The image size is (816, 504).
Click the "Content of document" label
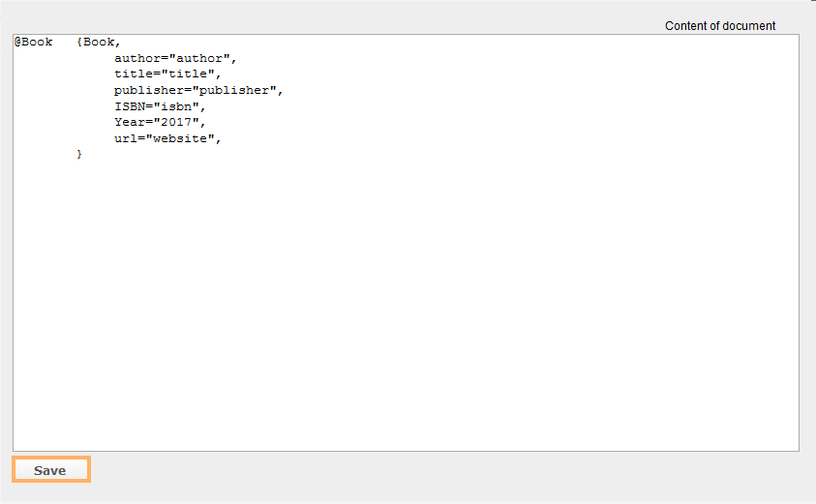point(720,26)
